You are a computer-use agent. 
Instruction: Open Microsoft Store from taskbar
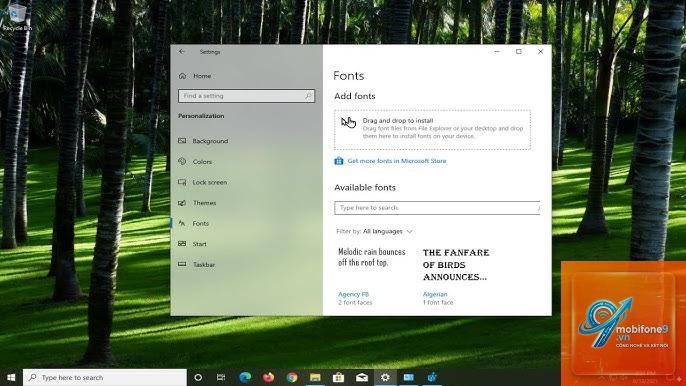(x=338, y=377)
